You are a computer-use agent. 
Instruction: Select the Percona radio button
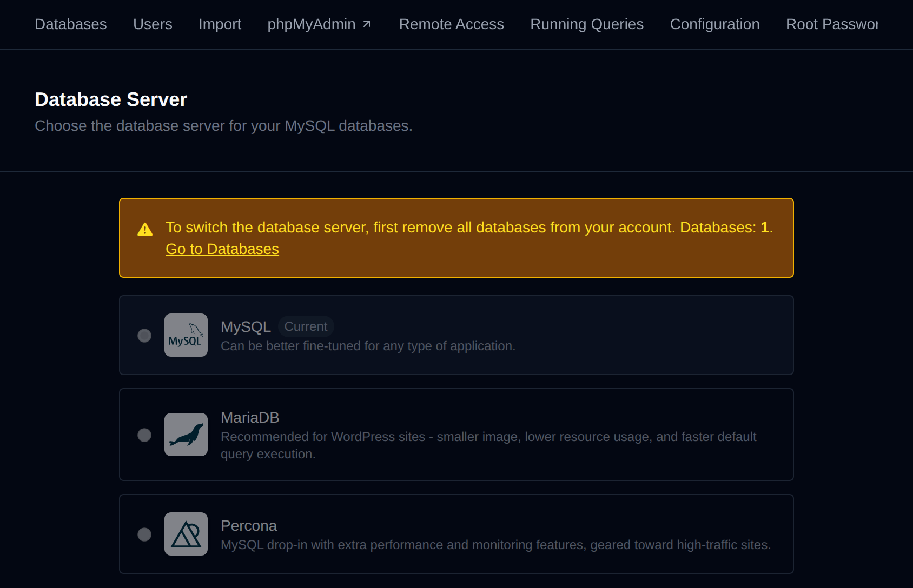(x=144, y=534)
